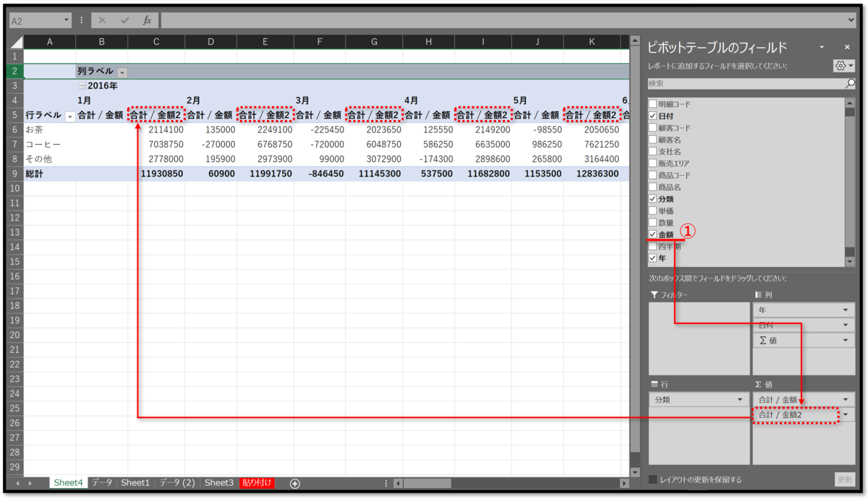Image resolution: width=868 pixels, height=499 pixels.
Task: Check the 支社名 field checkbox
Action: pyautogui.click(x=653, y=152)
